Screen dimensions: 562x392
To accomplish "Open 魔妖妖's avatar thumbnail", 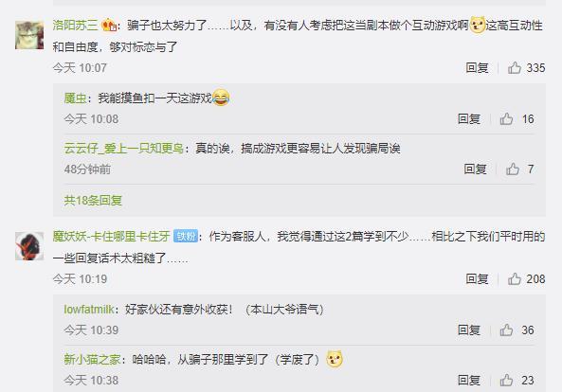I will [29, 246].
